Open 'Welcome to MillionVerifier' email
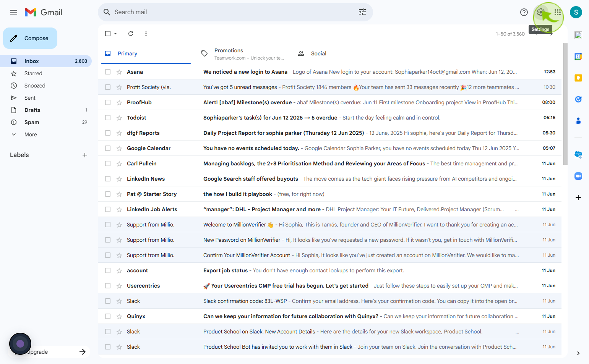 click(329, 225)
